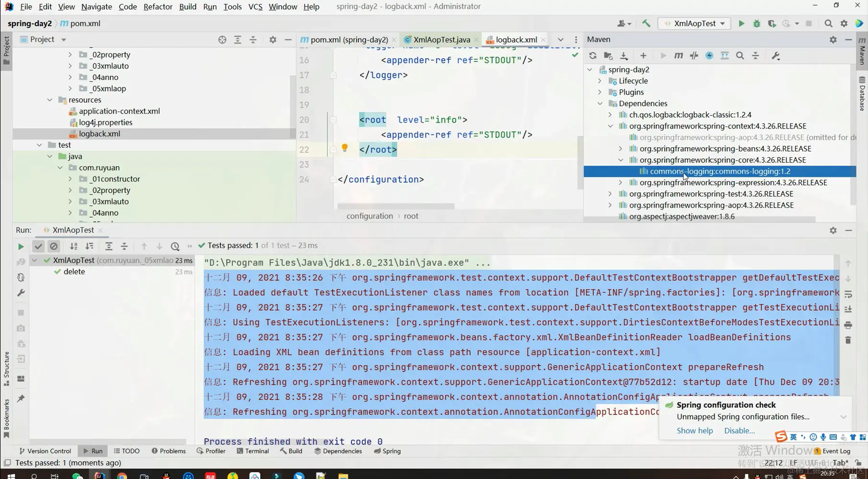
Task: Open test history clock icon
Action: pyautogui.click(x=175, y=246)
